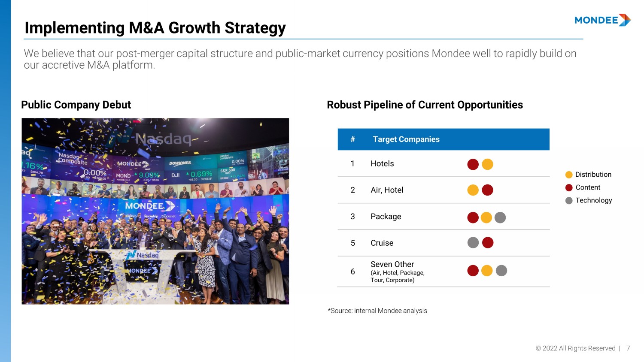This screenshot has height=362, width=644.
Task: Click the gray Technology legend dot
Action: 569,200
